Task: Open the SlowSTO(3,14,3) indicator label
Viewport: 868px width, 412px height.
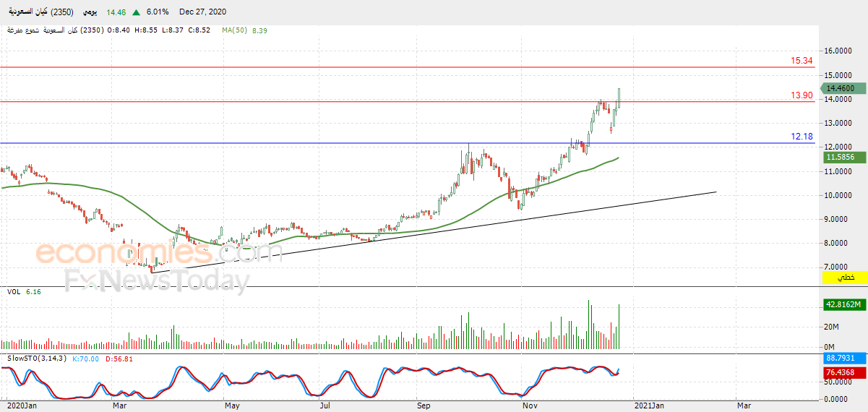Action: point(36,359)
